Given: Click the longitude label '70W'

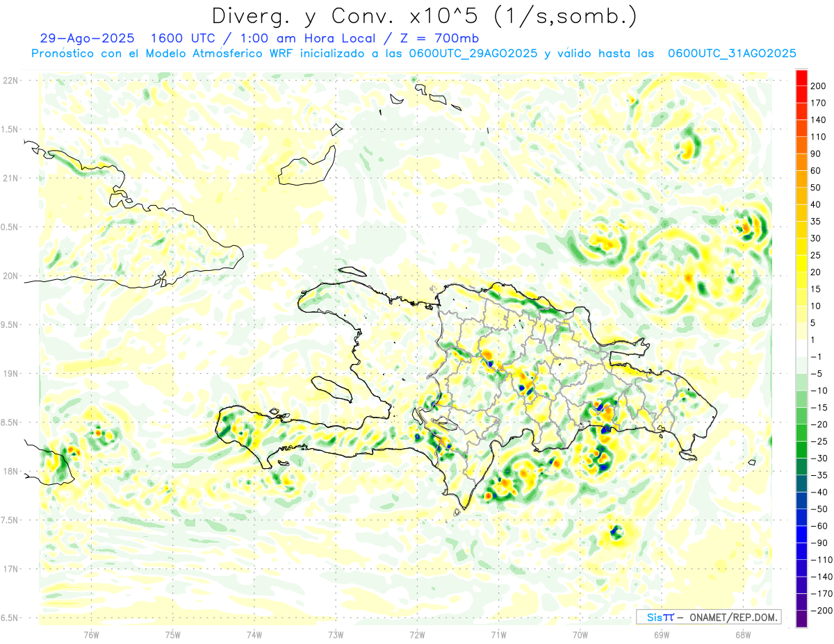Looking at the screenshot, I should click(580, 634).
